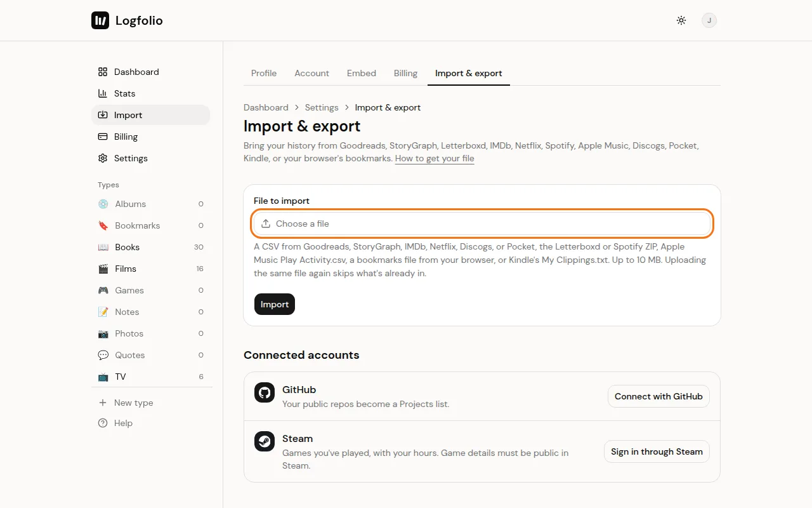Go to Dashboard in the sidebar
812x508 pixels.
(150, 72)
